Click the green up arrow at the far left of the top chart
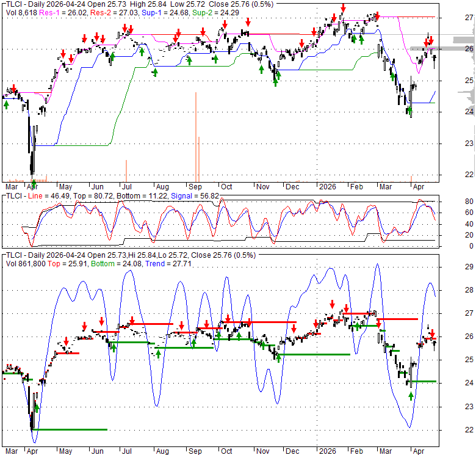 click(6, 104)
